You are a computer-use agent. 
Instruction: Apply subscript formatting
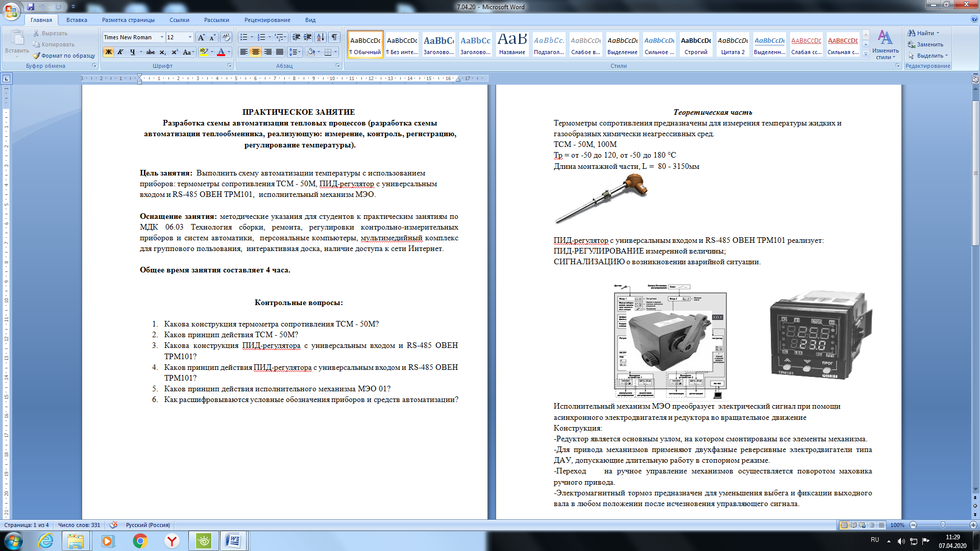click(x=162, y=52)
